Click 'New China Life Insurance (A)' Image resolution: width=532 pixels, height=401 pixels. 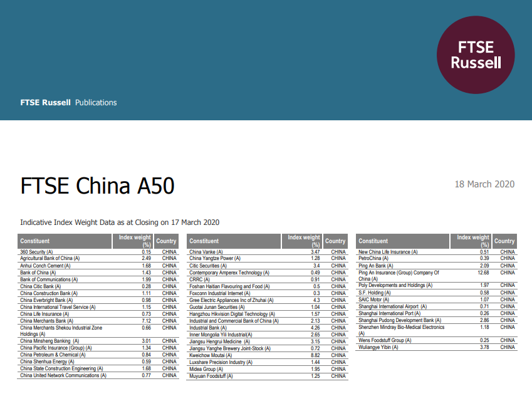(388, 252)
